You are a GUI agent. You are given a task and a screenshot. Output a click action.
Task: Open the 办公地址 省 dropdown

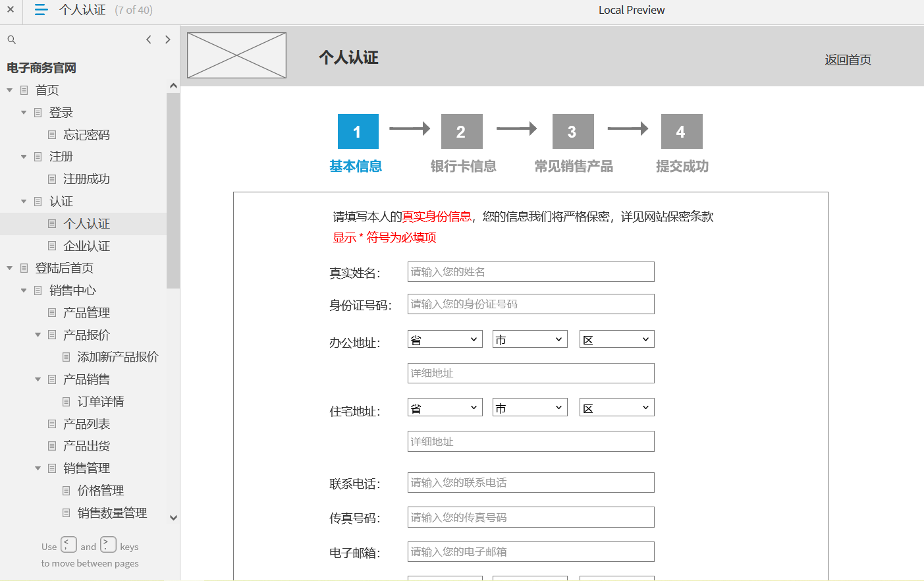click(x=445, y=339)
